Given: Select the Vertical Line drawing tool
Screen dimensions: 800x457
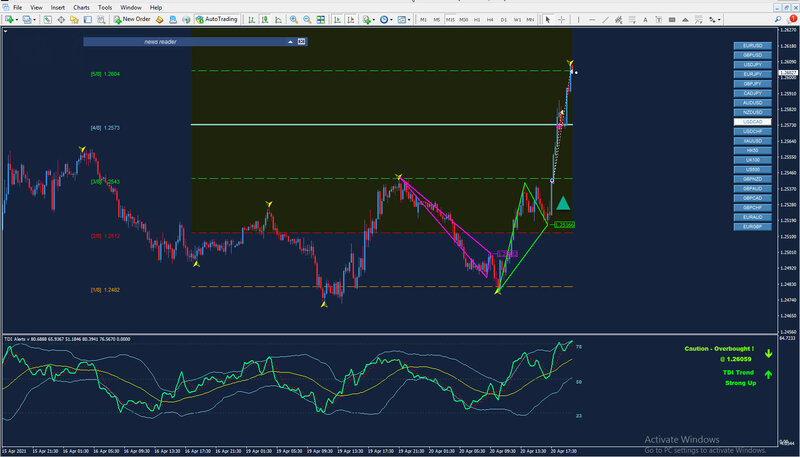Looking at the screenshot, I should pyautogui.click(x=578, y=19).
